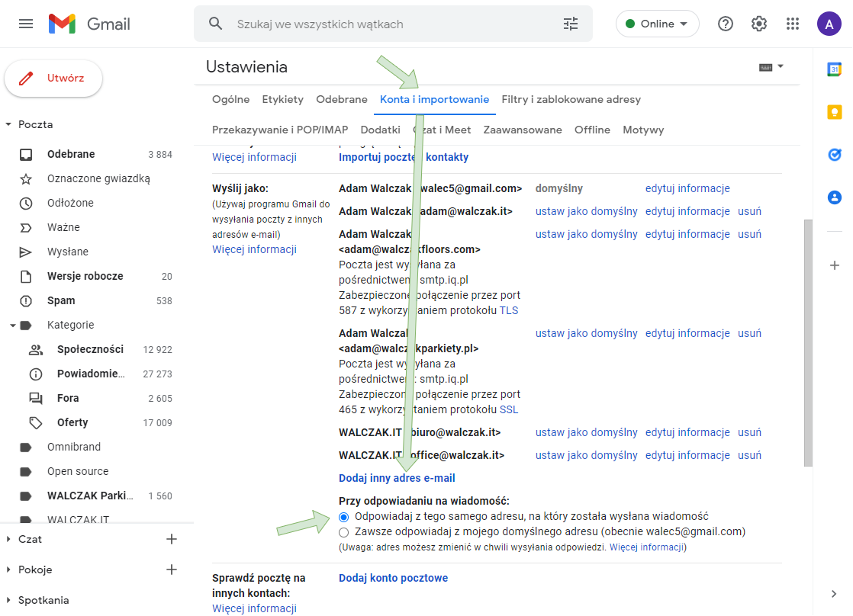Click Dodaj inny adres e-mail link
853x616 pixels.
[397, 479]
